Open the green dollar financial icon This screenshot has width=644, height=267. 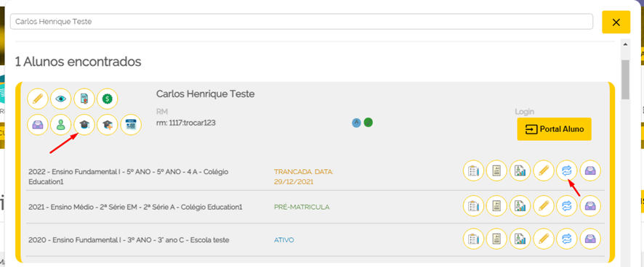point(107,99)
